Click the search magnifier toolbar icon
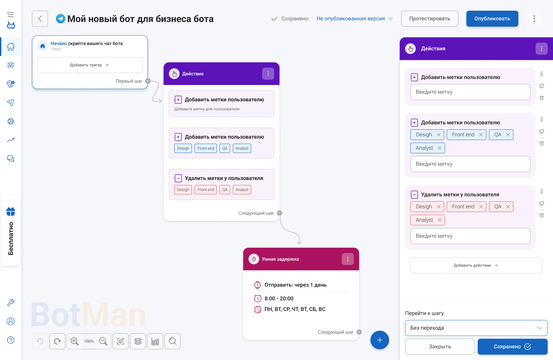 pyautogui.click(x=172, y=341)
